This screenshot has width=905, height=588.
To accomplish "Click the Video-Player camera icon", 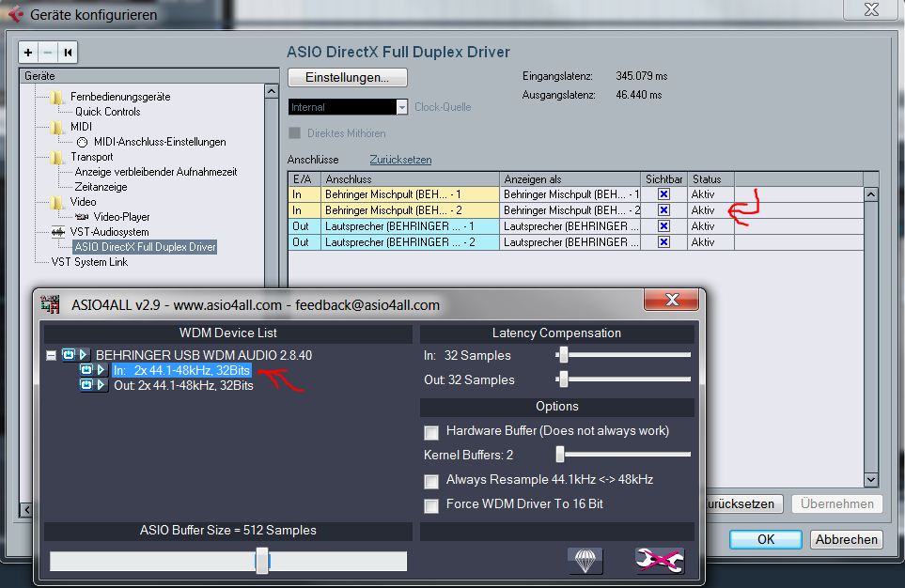I will tap(82, 217).
